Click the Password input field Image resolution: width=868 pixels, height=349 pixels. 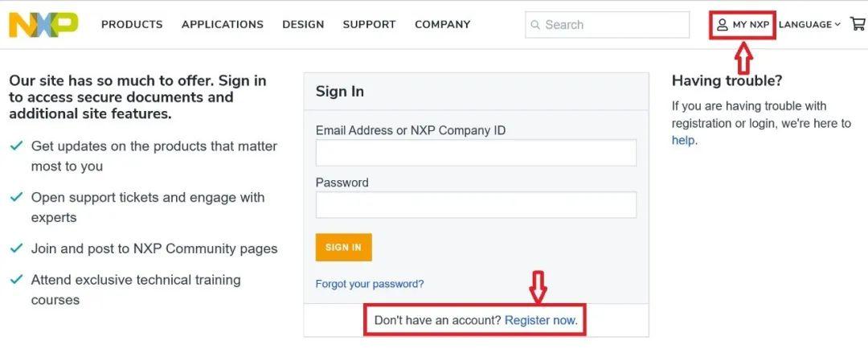476,205
